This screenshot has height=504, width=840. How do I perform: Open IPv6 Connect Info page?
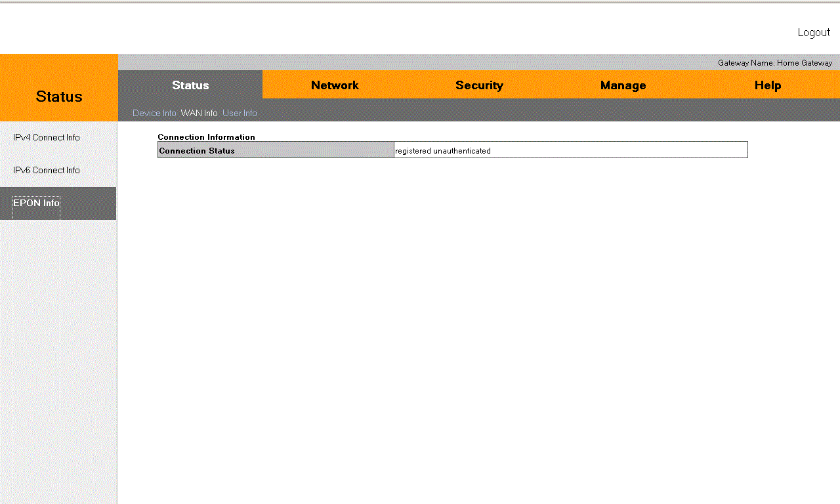[47, 171]
